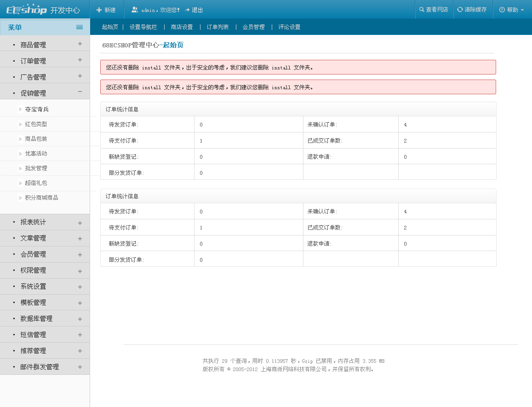Click the admin user icon

click(x=134, y=10)
